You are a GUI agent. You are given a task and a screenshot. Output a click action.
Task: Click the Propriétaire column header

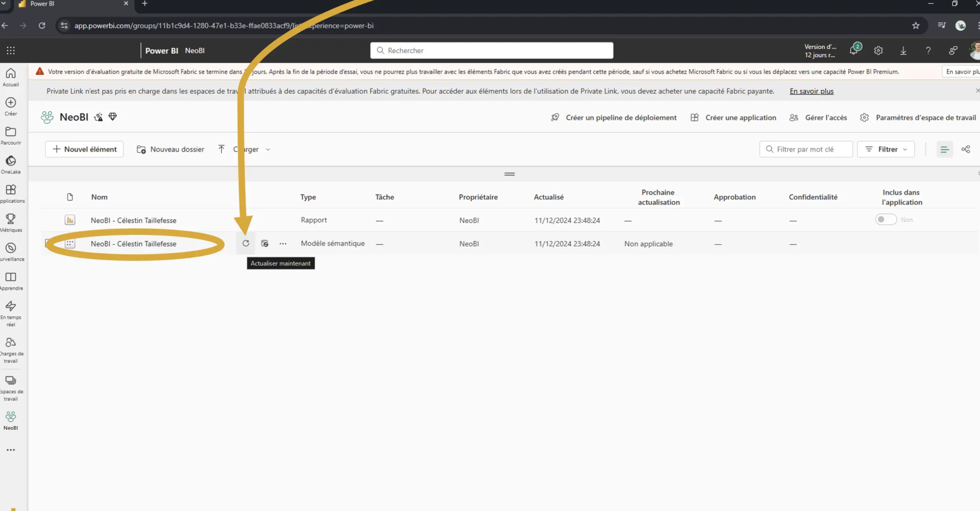tap(478, 197)
